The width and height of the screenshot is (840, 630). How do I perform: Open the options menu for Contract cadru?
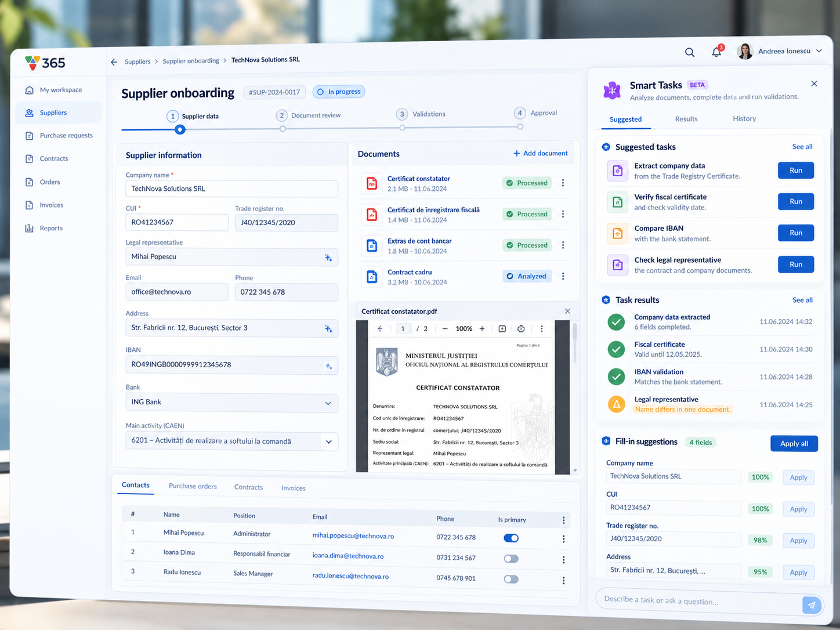click(x=563, y=276)
